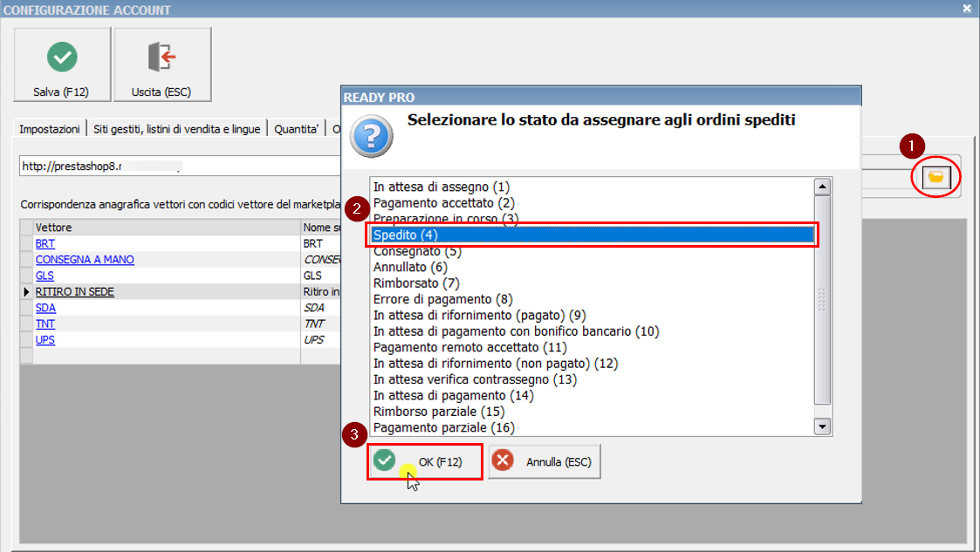Select Rimborsato (7) from the list
This screenshot has width=980, height=552.
tap(415, 283)
